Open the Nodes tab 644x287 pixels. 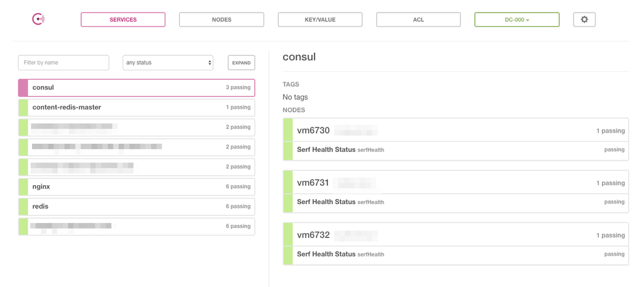pos(221,19)
